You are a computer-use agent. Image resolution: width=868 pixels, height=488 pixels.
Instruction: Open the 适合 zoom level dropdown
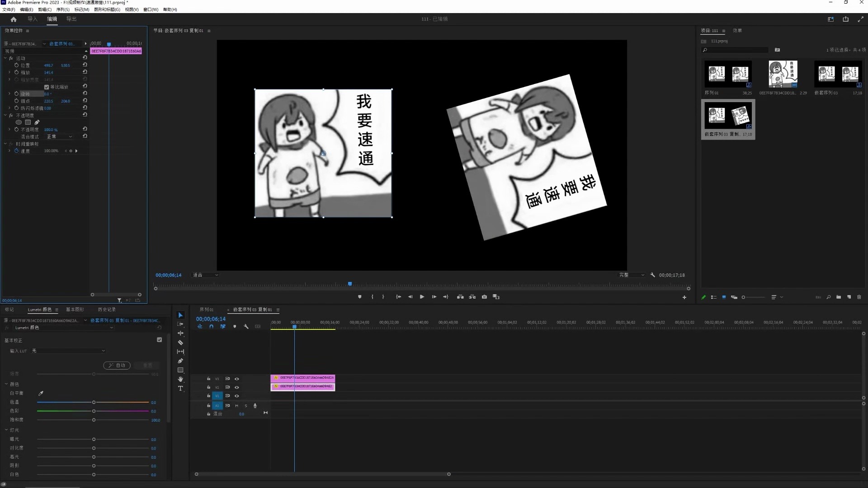(x=206, y=275)
